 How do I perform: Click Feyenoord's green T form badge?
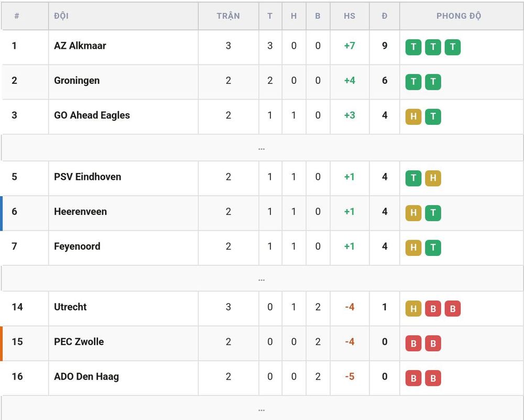pos(433,248)
